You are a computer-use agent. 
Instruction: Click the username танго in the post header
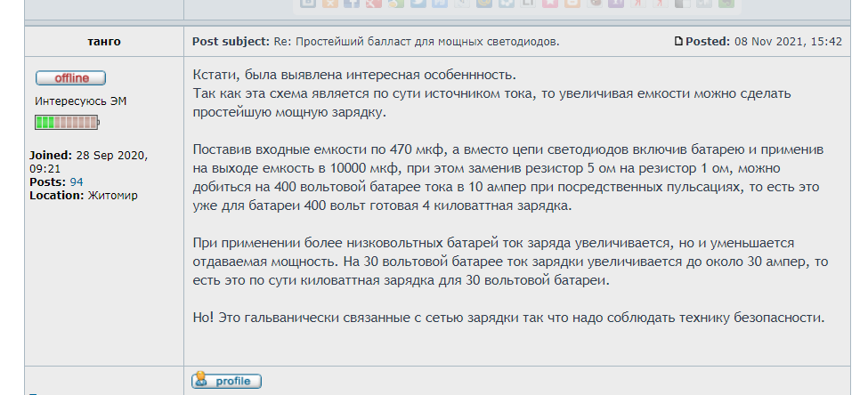pos(104,42)
